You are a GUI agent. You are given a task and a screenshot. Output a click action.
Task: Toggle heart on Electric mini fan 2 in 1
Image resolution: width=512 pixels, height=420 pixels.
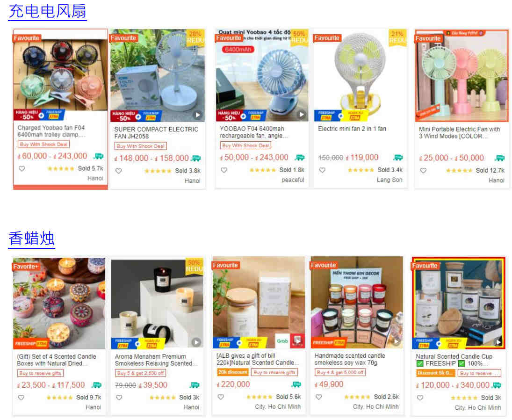coord(322,170)
